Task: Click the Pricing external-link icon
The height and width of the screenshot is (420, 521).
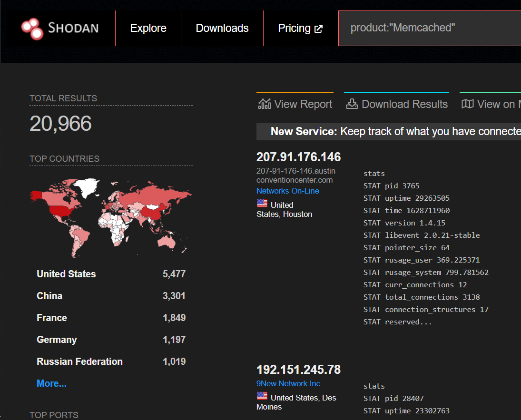Action: 318,29
